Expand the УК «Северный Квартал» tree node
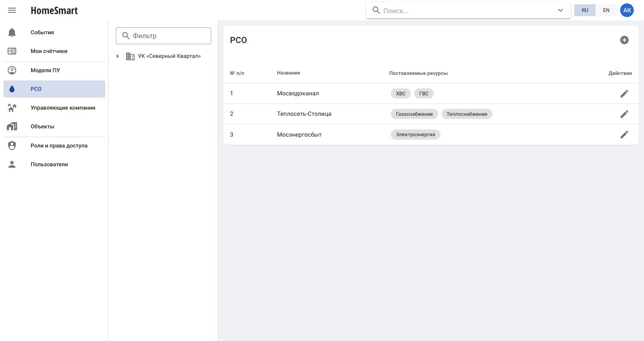The width and height of the screenshot is (644, 341). 118,56
